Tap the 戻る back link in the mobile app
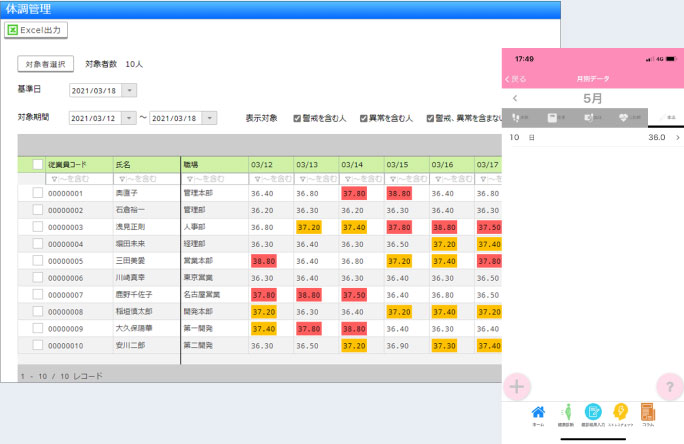Image resolution: width=684 pixels, height=444 pixels. click(514, 78)
